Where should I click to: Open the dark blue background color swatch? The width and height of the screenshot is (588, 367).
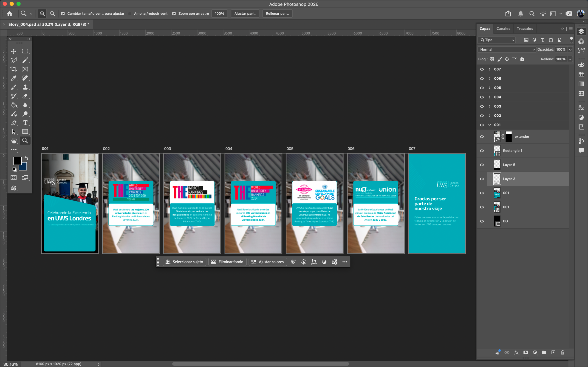click(24, 167)
